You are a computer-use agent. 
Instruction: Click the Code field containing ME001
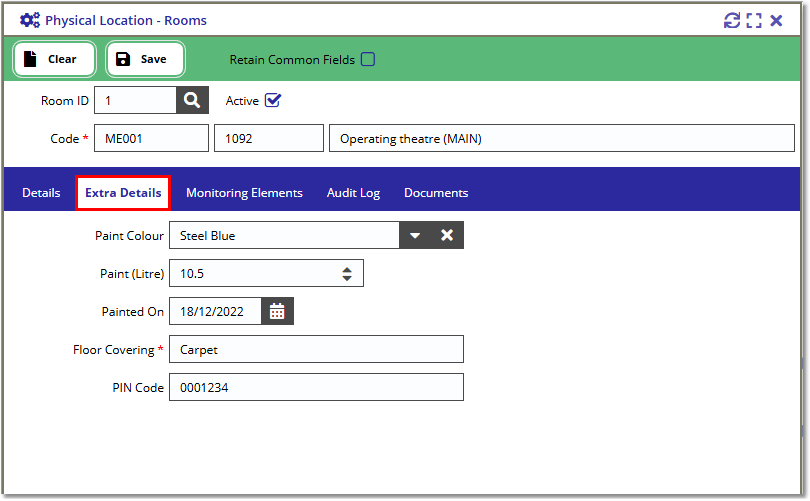coord(151,138)
